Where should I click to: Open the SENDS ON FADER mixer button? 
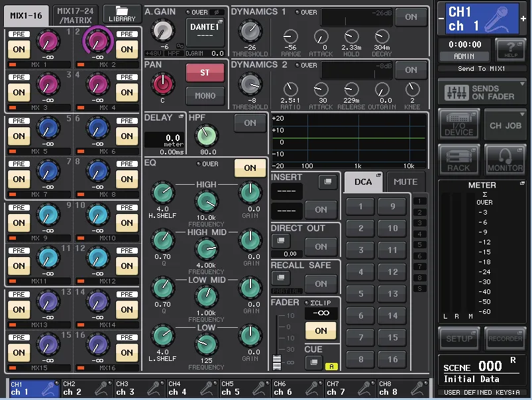coord(482,92)
